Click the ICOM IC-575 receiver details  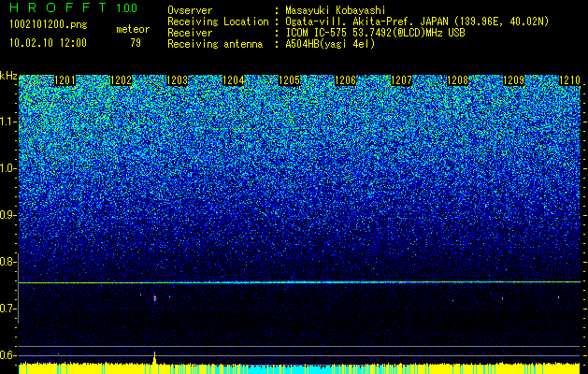pyautogui.click(x=376, y=33)
